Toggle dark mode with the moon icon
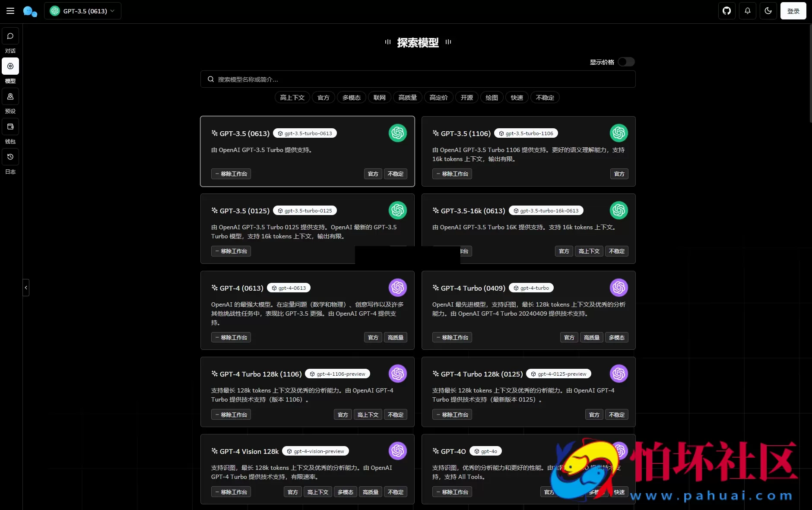The height and width of the screenshot is (510, 812). (768, 11)
